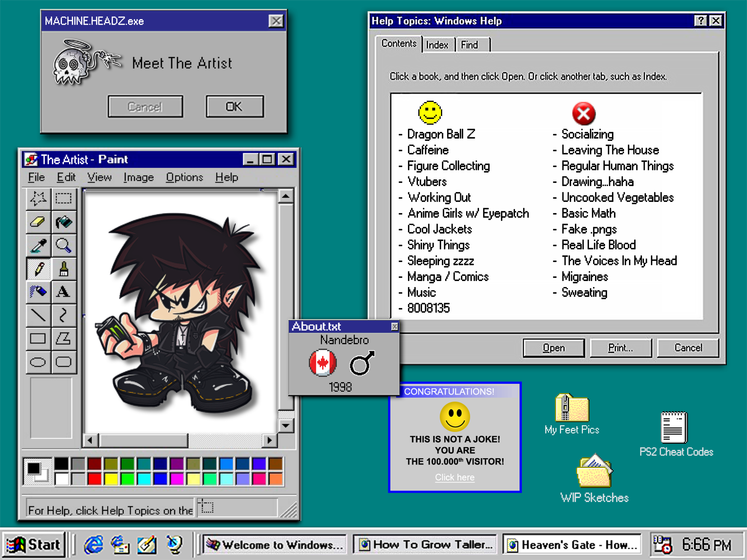Choose the Airbrush spray tool

tap(39, 292)
